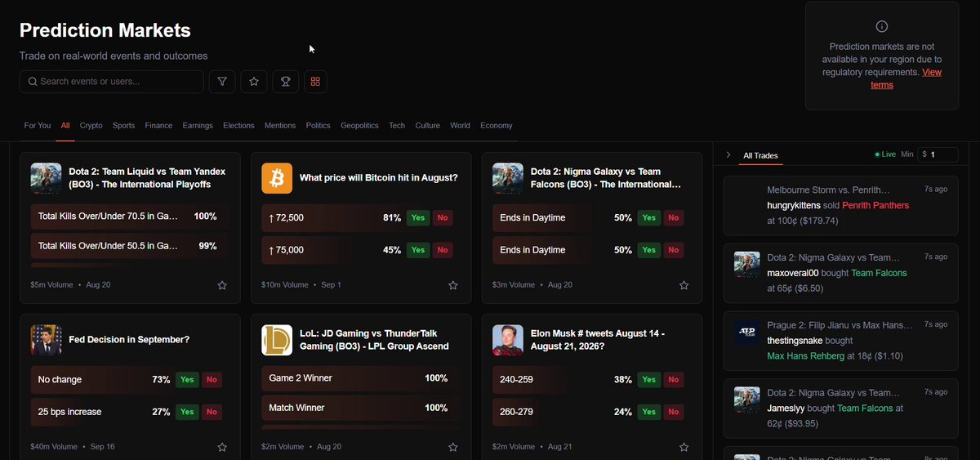This screenshot has width=980, height=460.
Task: Open the filter icon button
Action: (x=222, y=82)
